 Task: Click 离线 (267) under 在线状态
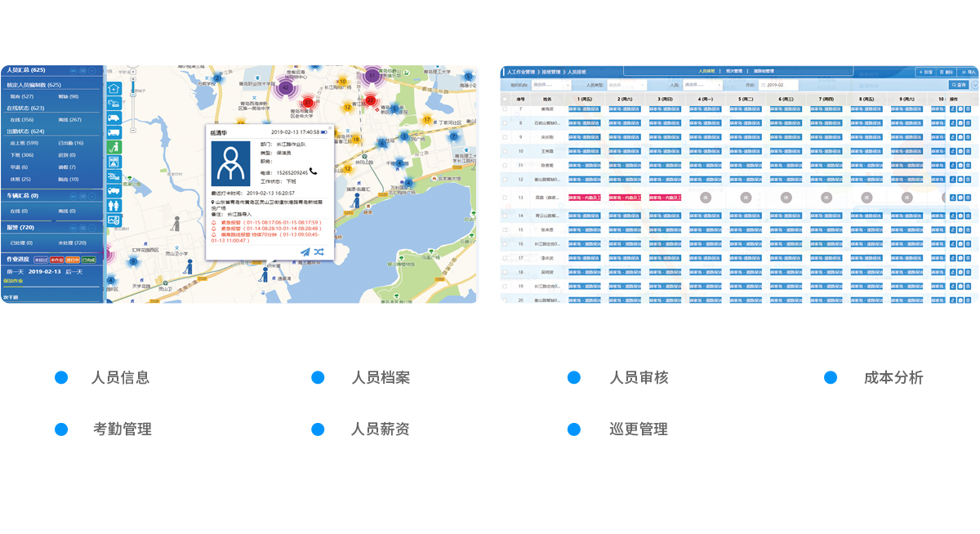(69, 119)
